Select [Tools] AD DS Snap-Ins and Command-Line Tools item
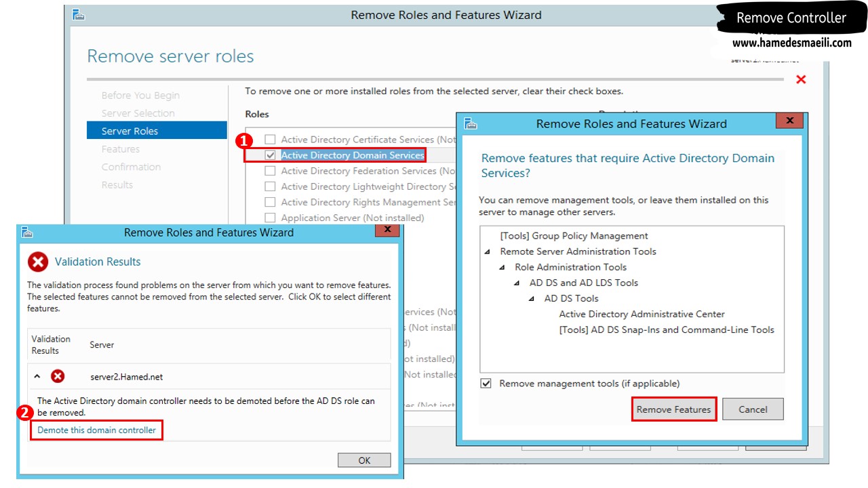Viewport: 868px width, 488px height. pos(667,329)
